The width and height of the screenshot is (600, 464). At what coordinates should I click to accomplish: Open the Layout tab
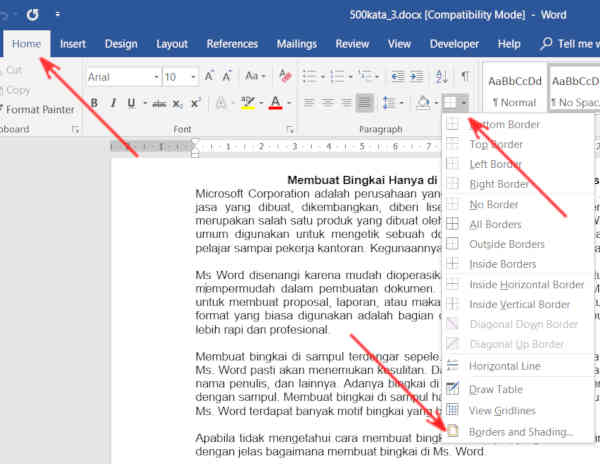[x=172, y=44]
